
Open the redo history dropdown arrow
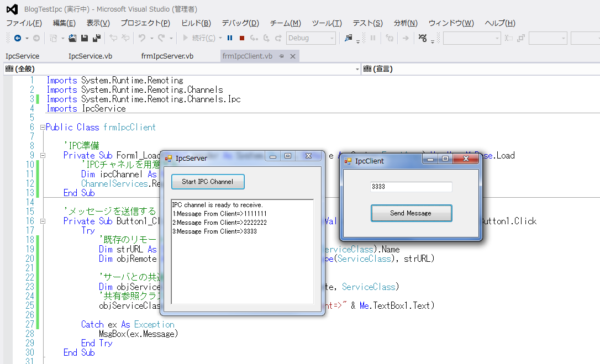[171, 38]
